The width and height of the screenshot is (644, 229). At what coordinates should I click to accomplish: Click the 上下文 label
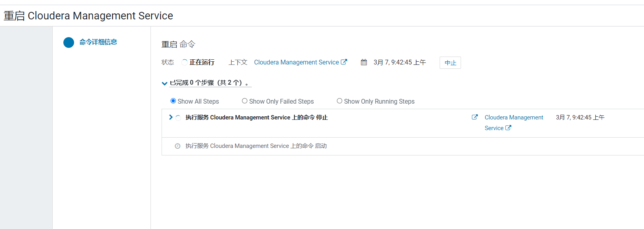pos(238,62)
